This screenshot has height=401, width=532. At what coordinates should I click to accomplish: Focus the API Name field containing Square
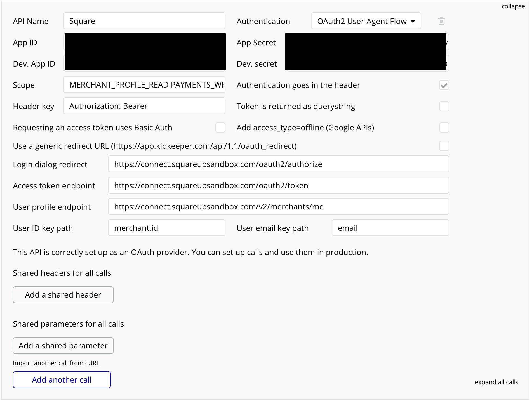pos(144,21)
